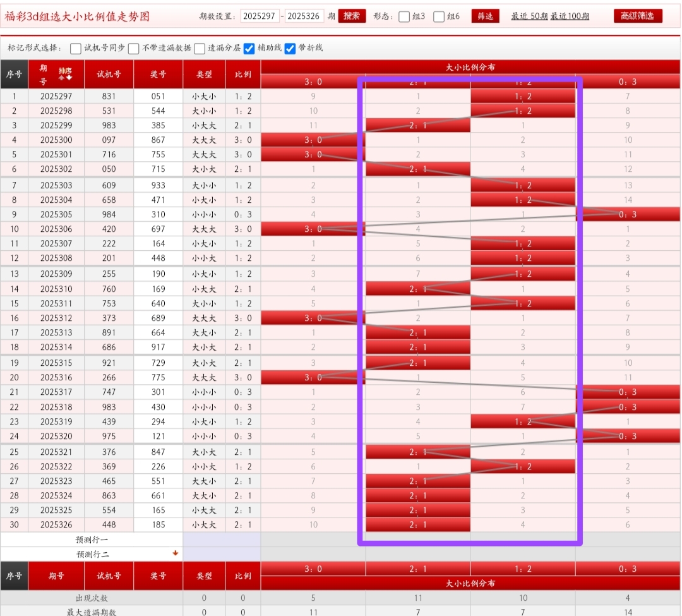Click the start period field 2025297
Screen dimensions: 682x616
pyautogui.click(x=260, y=16)
